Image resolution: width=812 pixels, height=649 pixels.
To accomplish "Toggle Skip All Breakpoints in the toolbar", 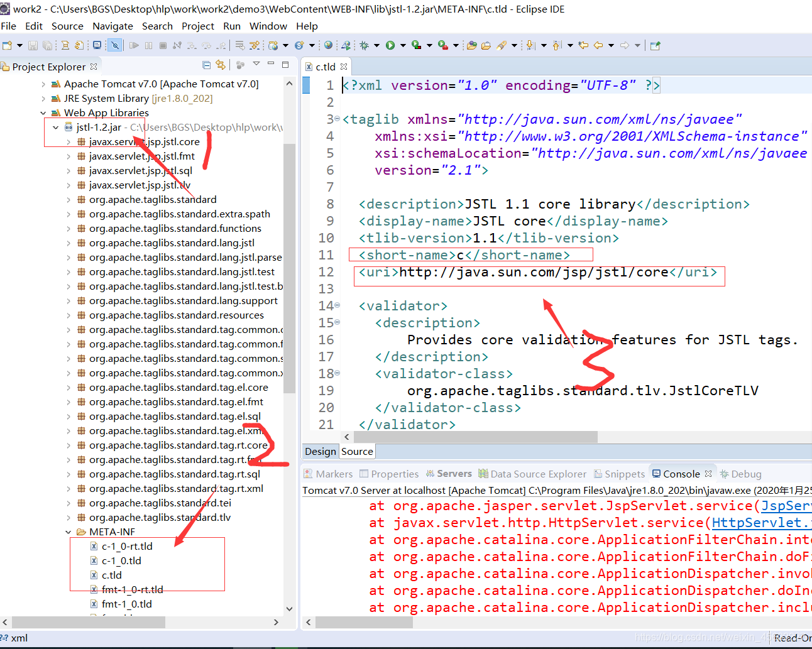I will click(115, 45).
